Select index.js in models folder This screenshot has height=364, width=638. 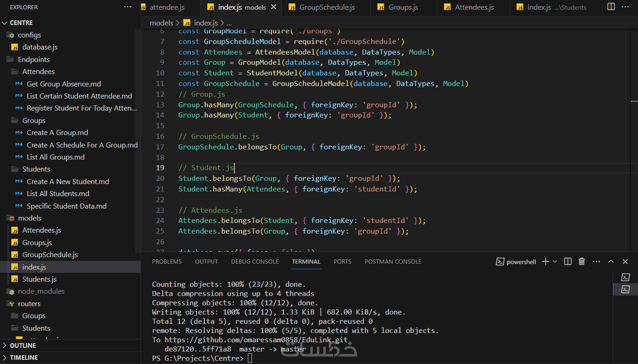click(70, 267)
